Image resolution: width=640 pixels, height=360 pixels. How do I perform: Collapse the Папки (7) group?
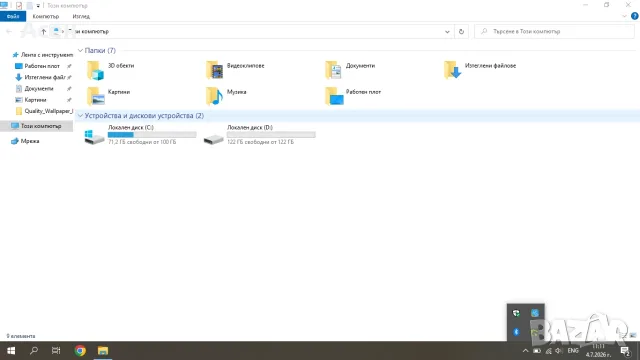(80, 51)
